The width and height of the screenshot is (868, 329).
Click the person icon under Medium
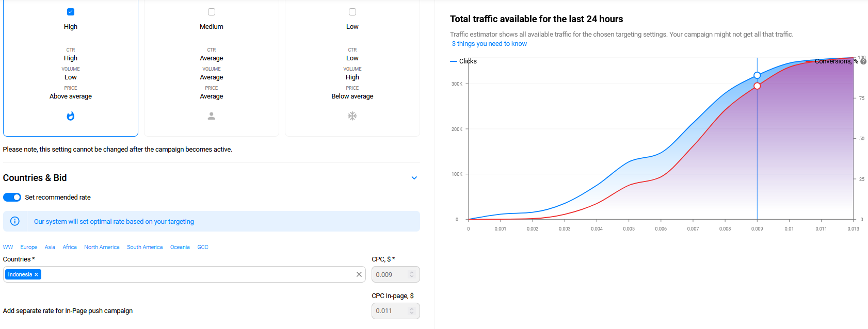212,116
